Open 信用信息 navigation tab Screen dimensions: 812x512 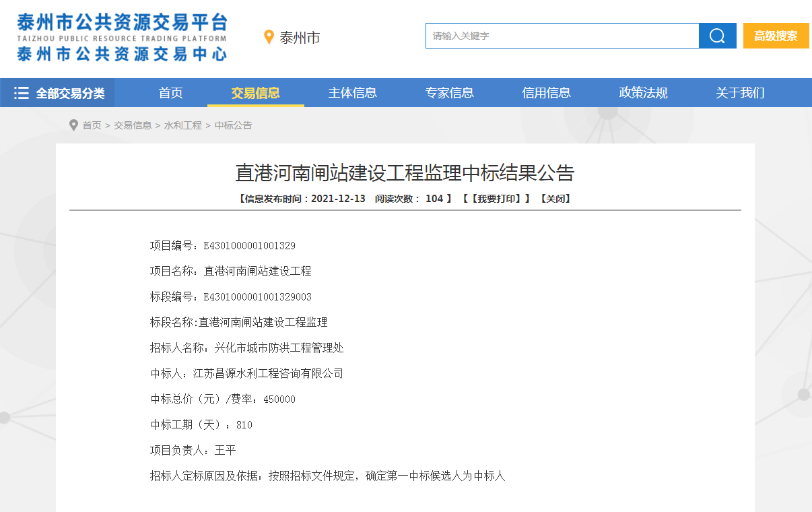click(547, 93)
